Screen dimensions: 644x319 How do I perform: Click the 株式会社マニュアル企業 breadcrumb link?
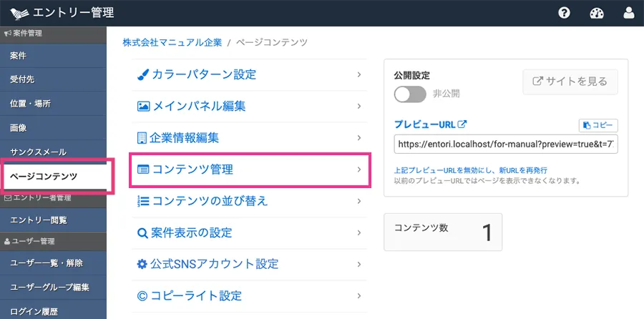(x=172, y=42)
